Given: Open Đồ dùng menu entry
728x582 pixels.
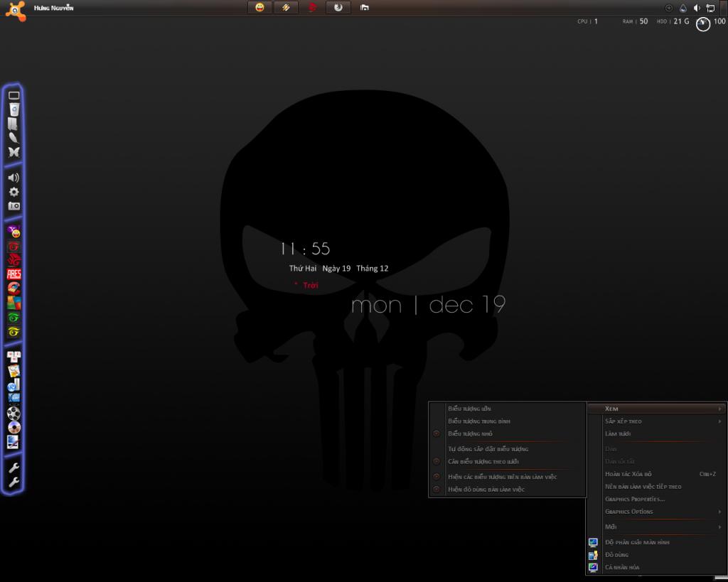Looking at the screenshot, I should click(656, 554).
